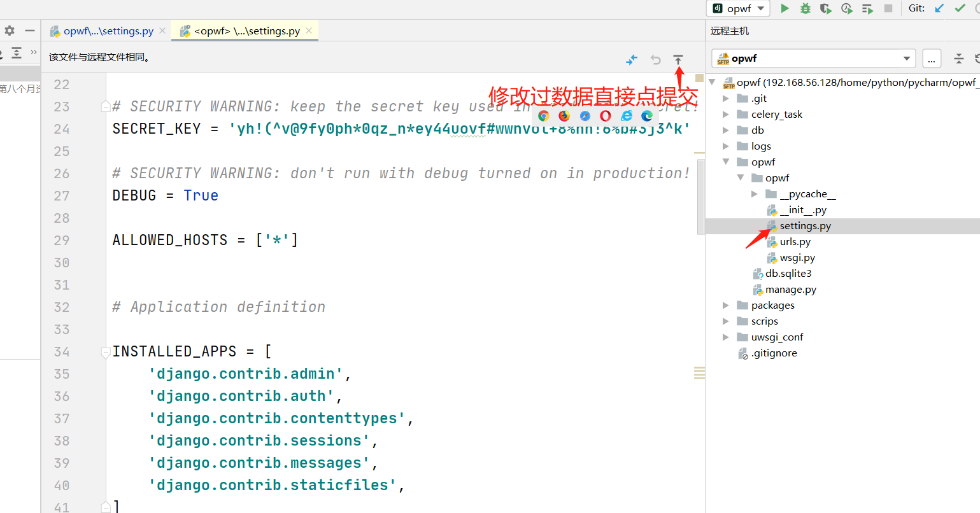
Task: Collapse the outer opwf folder
Action: (726, 162)
